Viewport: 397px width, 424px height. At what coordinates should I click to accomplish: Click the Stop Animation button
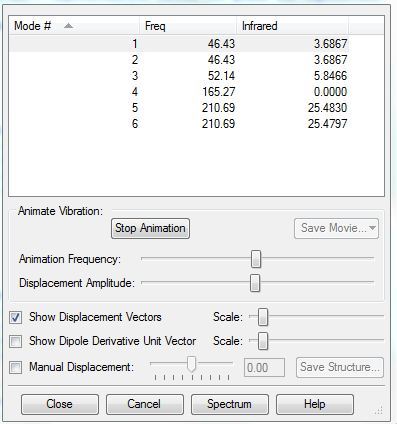(150, 228)
